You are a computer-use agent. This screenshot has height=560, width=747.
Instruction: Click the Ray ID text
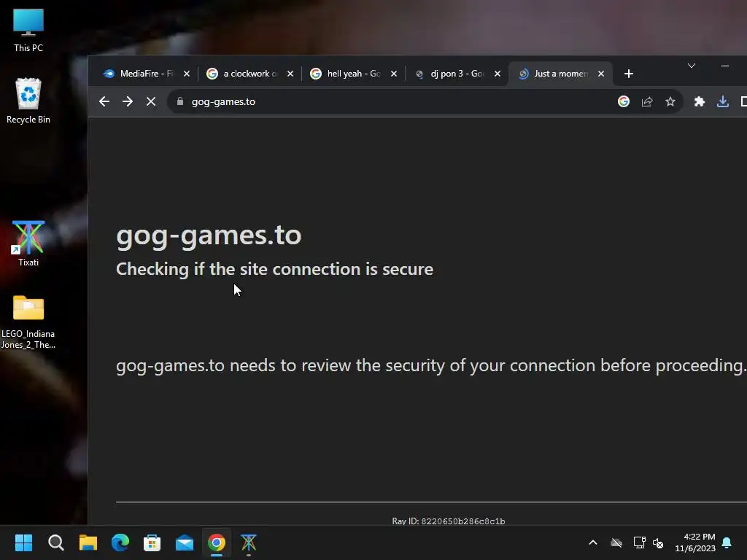(x=449, y=521)
